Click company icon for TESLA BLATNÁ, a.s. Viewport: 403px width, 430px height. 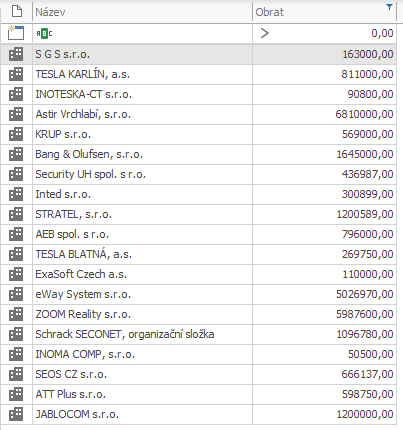pyautogui.click(x=16, y=254)
